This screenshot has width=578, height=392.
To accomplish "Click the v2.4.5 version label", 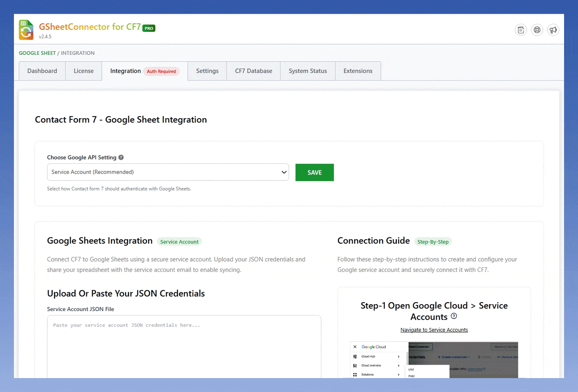I will pyautogui.click(x=45, y=37).
